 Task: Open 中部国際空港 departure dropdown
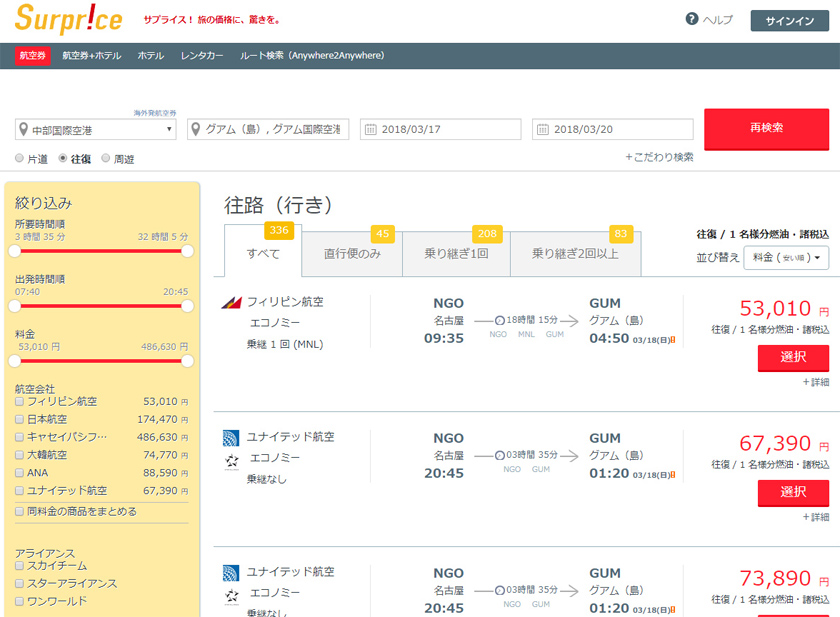click(95, 129)
